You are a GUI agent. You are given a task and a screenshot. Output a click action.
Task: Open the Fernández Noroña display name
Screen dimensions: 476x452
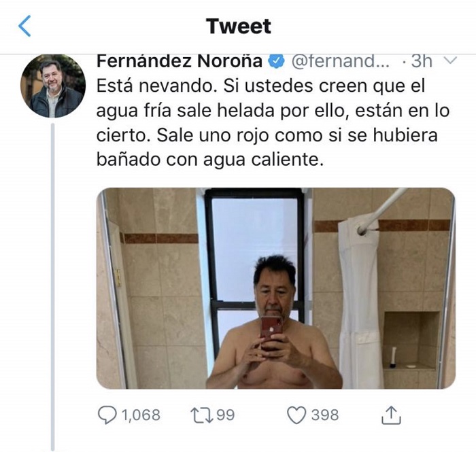point(180,60)
